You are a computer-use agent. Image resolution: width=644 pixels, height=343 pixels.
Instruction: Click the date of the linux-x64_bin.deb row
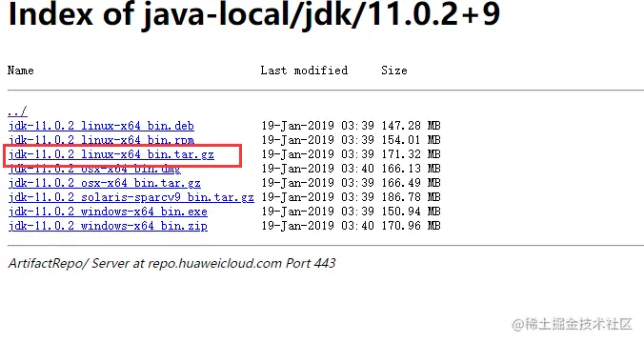pyautogui.click(x=318, y=125)
